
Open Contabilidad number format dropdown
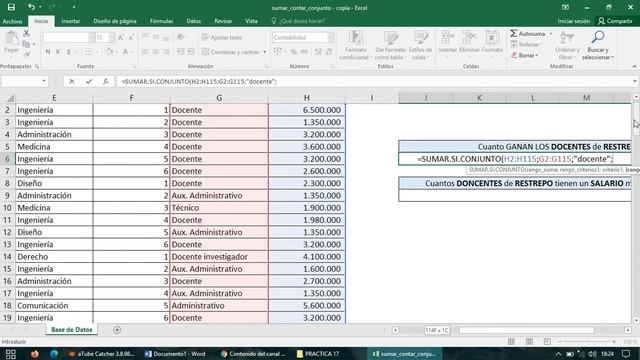click(330, 38)
